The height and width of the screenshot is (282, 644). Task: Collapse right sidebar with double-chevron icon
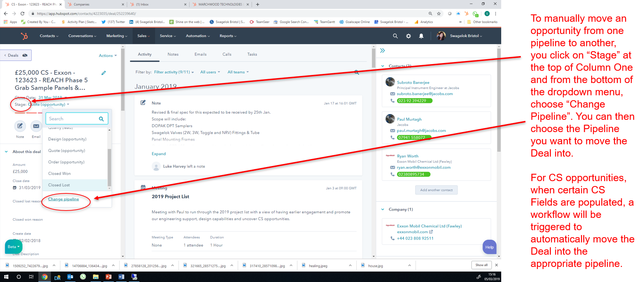point(383,50)
